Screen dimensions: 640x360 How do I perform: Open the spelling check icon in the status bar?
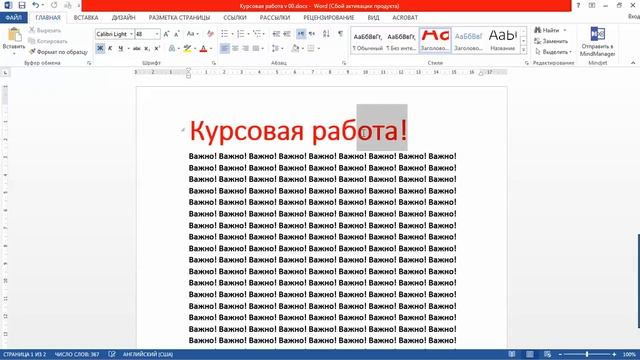pyautogui.click(x=112, y=354)
